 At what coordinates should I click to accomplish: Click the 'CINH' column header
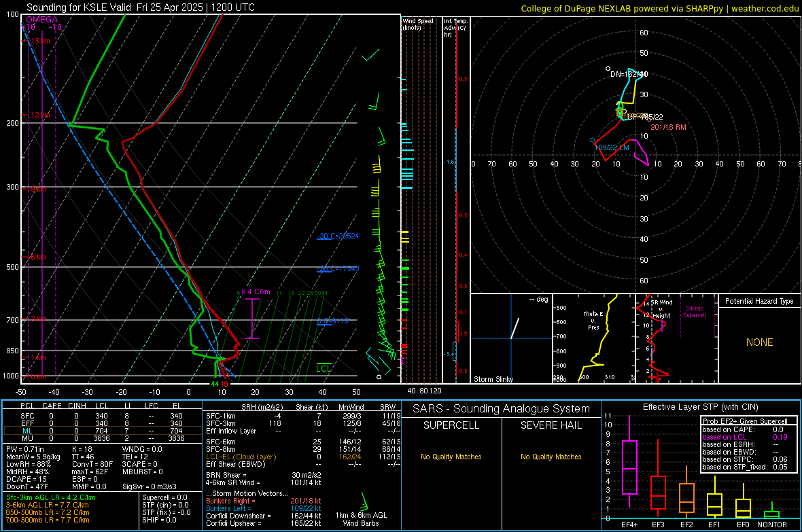(77, 406)
